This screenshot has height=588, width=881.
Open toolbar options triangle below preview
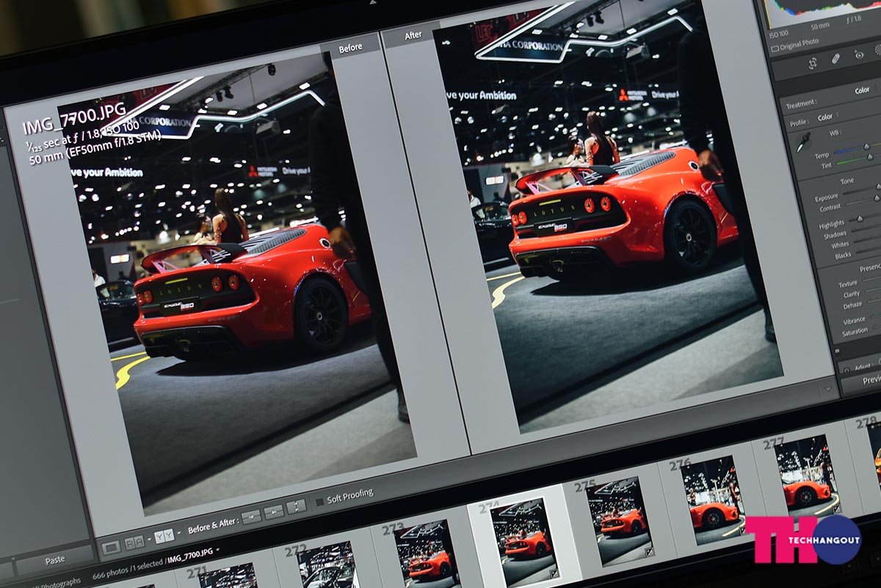point(830,388)
